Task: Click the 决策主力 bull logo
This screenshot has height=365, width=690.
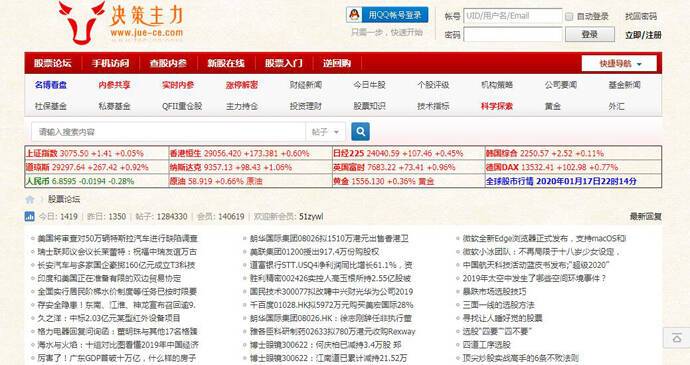Action: [x=121, y=22]
